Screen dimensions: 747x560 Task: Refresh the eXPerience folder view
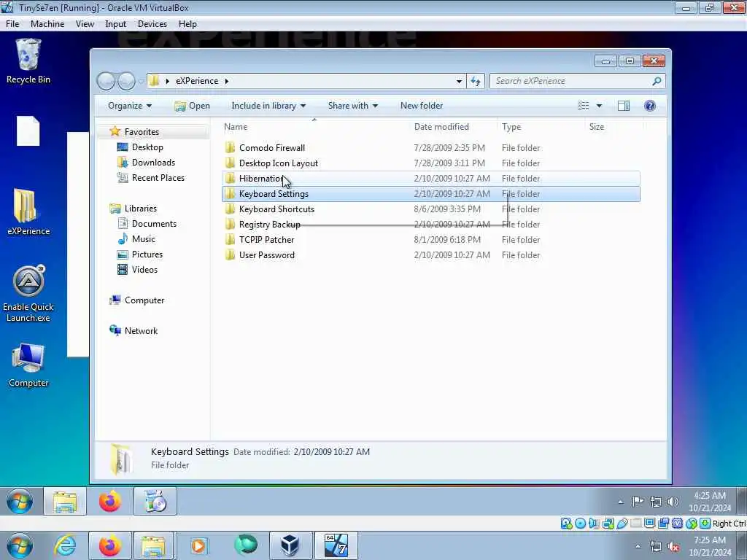click(476, 81)
